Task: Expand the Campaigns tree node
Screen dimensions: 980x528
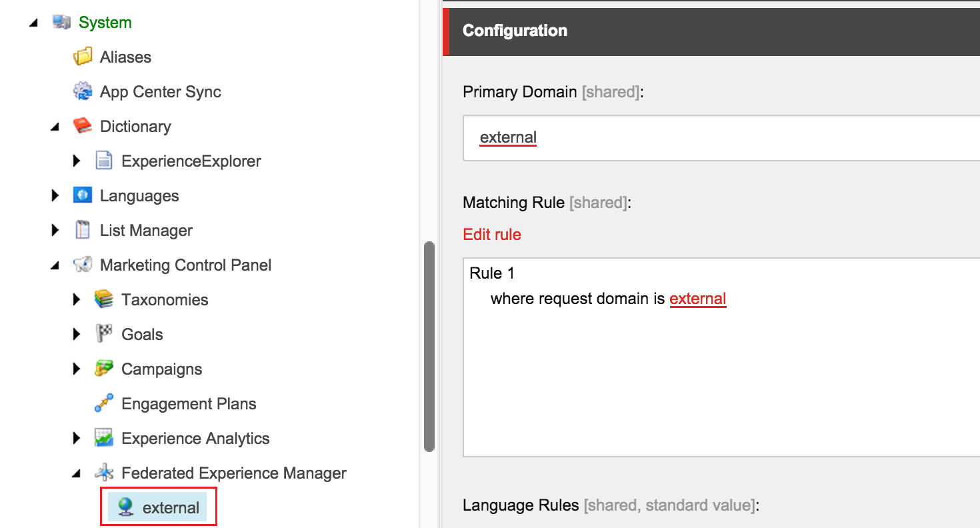Action: tap(76, 369)
